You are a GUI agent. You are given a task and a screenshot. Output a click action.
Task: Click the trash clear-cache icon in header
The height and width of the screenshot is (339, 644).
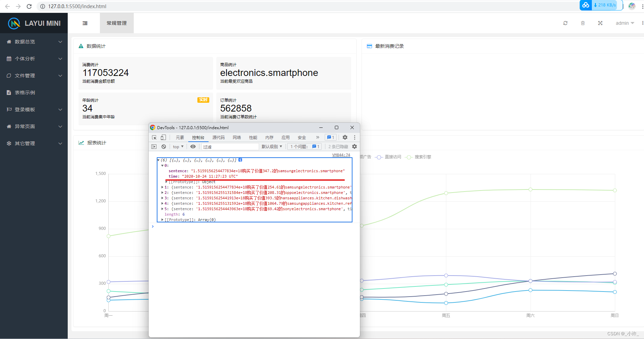[583, 23]
